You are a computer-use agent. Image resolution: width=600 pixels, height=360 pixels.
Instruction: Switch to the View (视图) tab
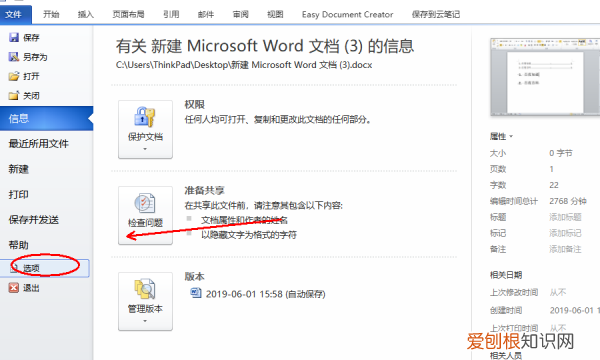pos(275,15)
